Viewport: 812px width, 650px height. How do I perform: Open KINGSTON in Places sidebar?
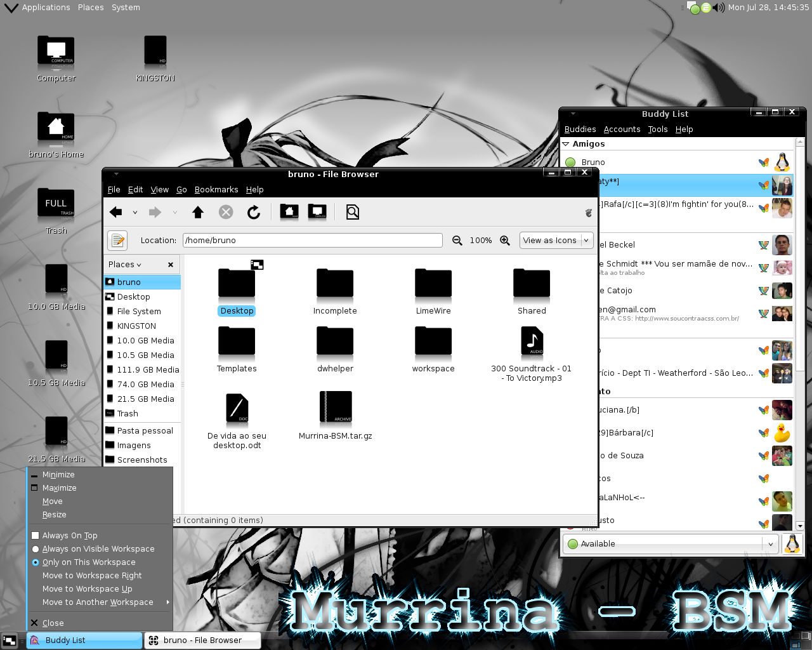coord(142,326)
